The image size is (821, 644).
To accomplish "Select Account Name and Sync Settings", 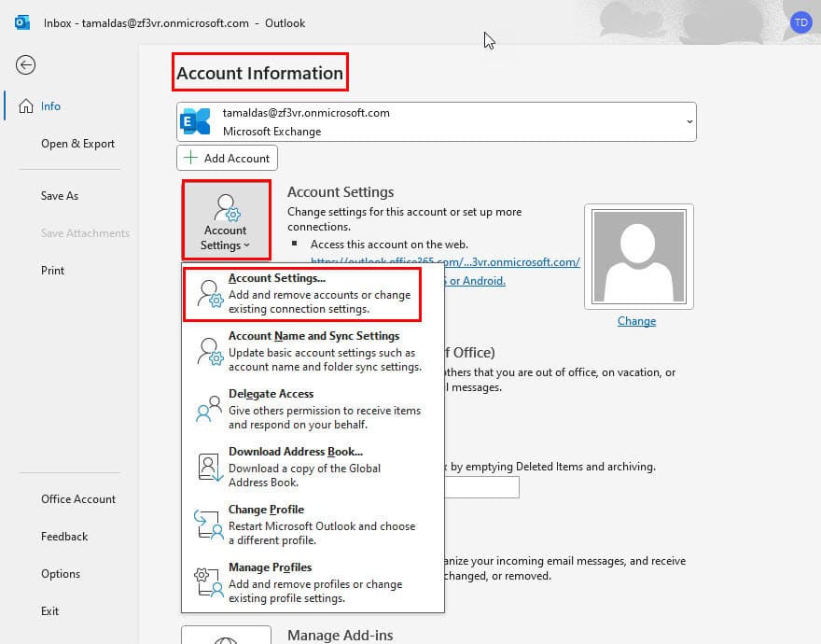I will coord(313,351).
